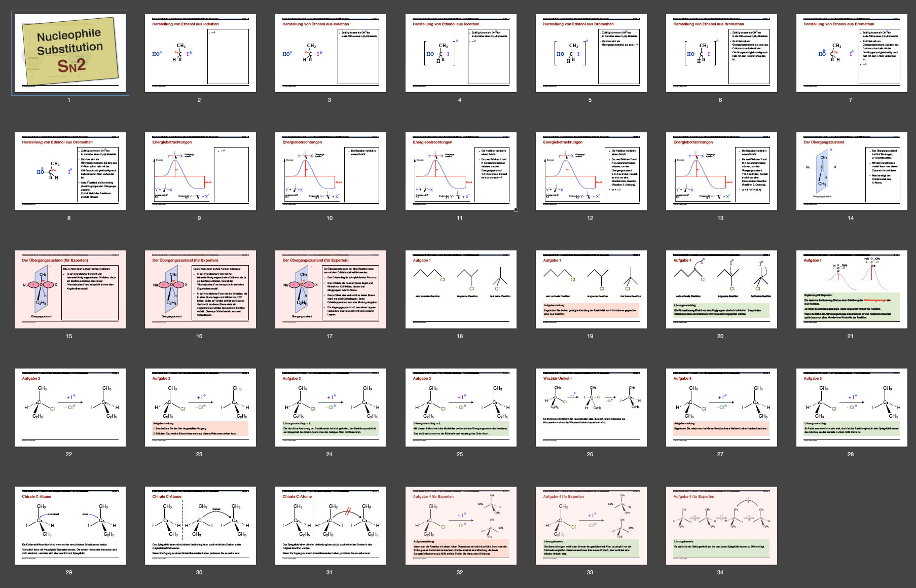
Task: Click slide 17 pink orbital model thumbnail
Action: click(331, 289)
